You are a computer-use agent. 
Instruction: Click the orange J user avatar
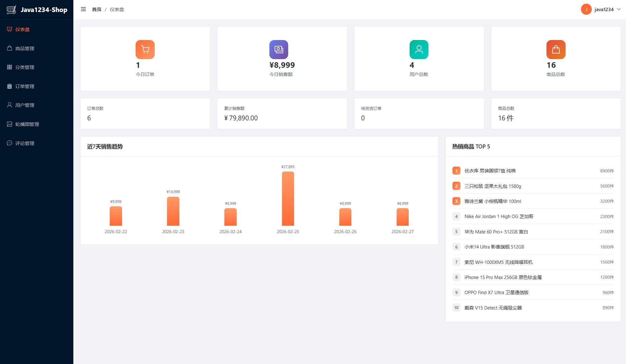[586, 9]
